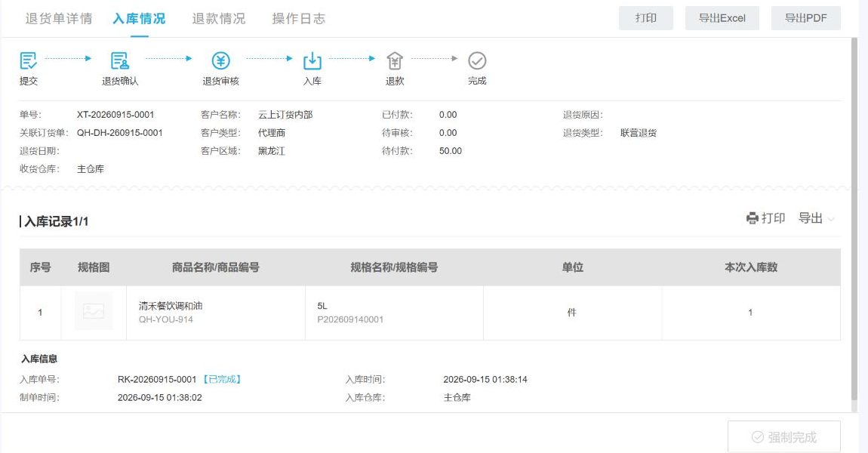Switch to the 退货单详情 tab
868x453 pixels.
(59, 18)
